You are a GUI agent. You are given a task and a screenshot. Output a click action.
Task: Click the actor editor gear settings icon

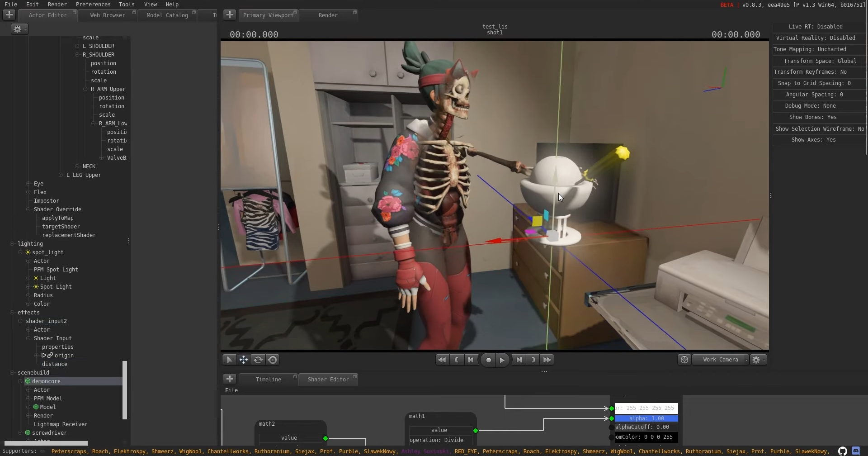(x=19, y=29)
